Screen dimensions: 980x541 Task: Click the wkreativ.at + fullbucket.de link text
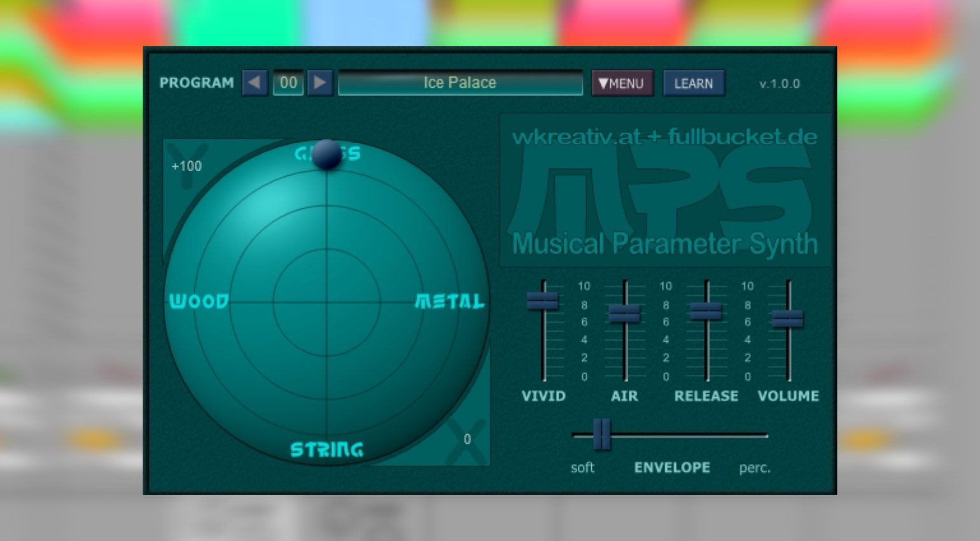click(x=664, y=137)
